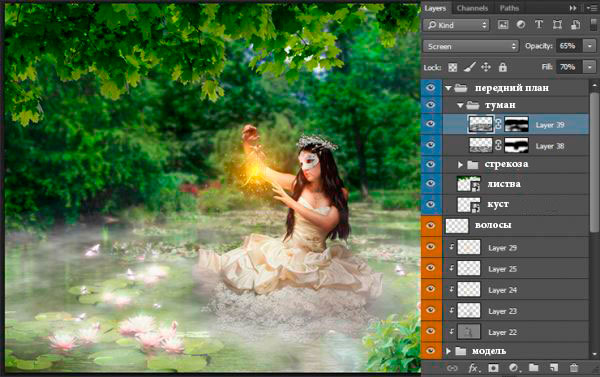Add a layer style with fx icon
Viewport: 600px width, 377px height.
(473, 368)
